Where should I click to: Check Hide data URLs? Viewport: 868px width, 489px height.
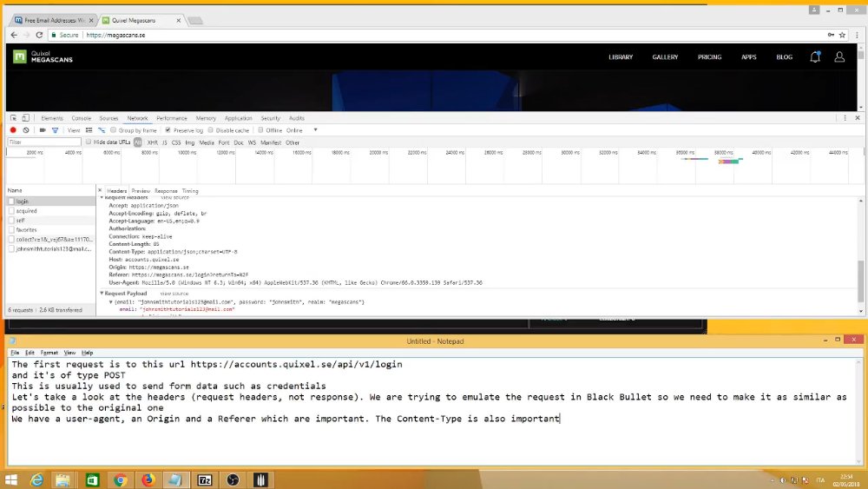point(88,142)
